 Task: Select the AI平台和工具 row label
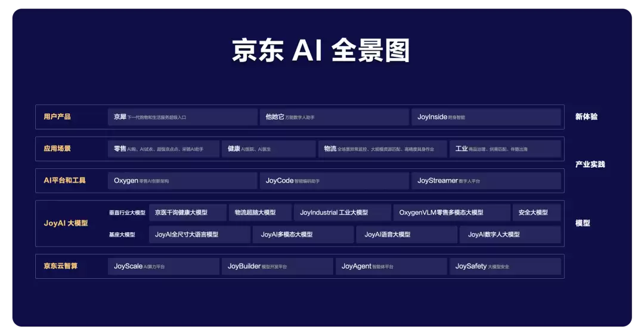(64, 180)
